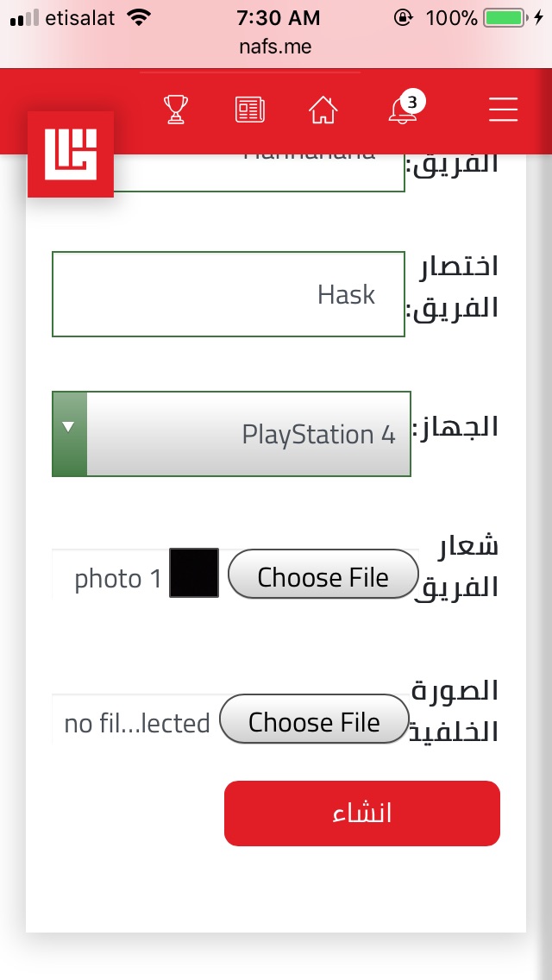Open the notifications bell with 3 badge
Image resolution: width=552 pixels, height=980 pixels.
point(403,110)
